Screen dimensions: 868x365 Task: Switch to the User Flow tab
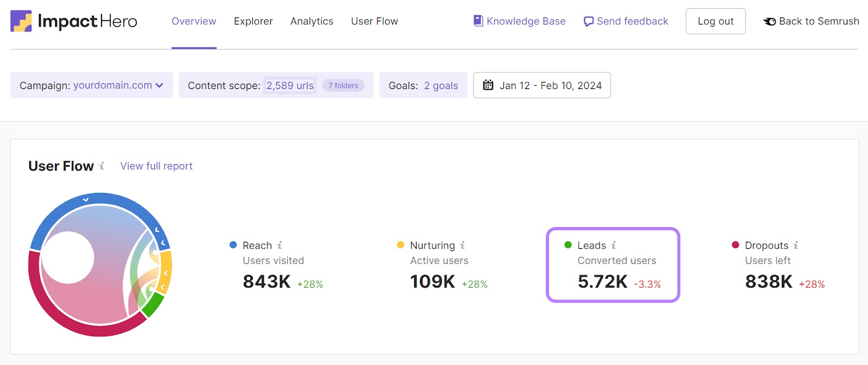[374, 21]
